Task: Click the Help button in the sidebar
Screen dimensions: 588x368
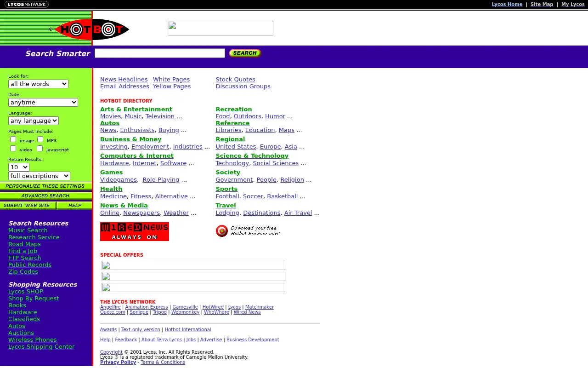Action: click(74, 206)
